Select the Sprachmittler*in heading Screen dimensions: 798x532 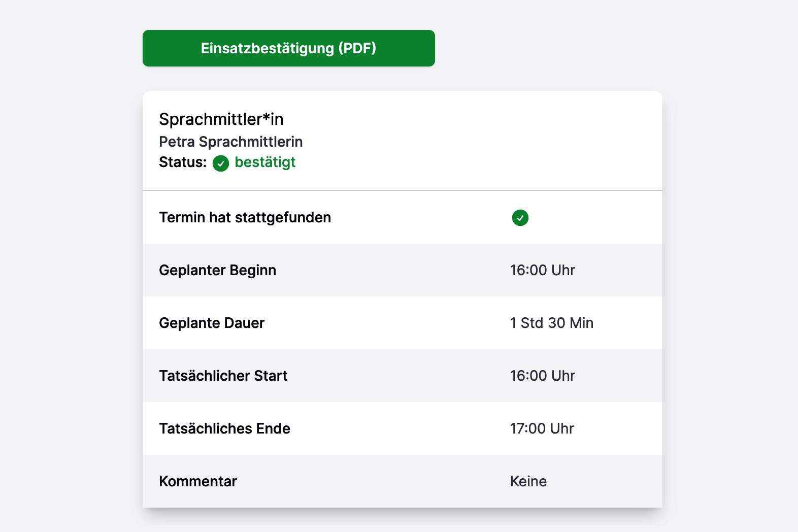tap(221, 119)
